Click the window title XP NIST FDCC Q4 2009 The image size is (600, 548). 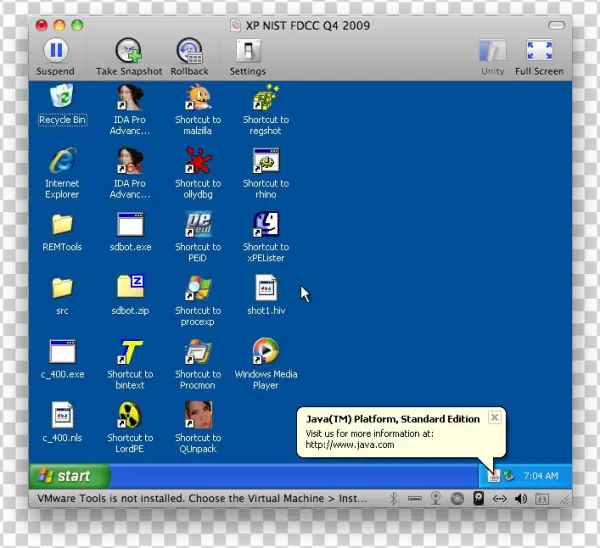[x=308, y=26]
